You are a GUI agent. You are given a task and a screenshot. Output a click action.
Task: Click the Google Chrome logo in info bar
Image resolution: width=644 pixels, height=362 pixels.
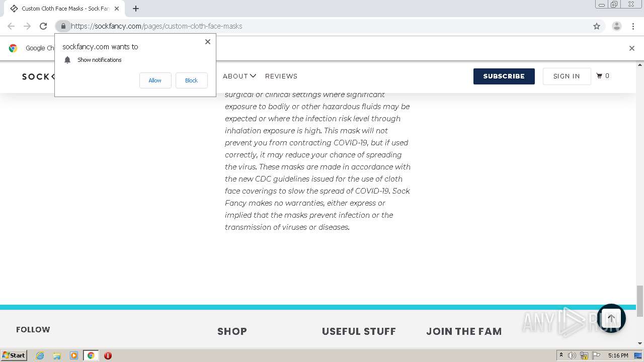coord(13,48)
